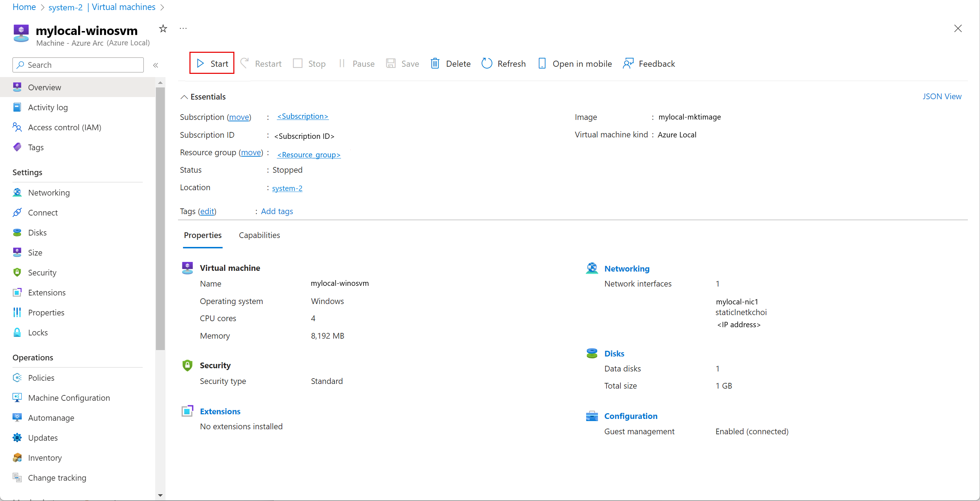This screenshot has width=980, height=501.
Task: Open the Updates operations page
Action: tap(42, 438)
